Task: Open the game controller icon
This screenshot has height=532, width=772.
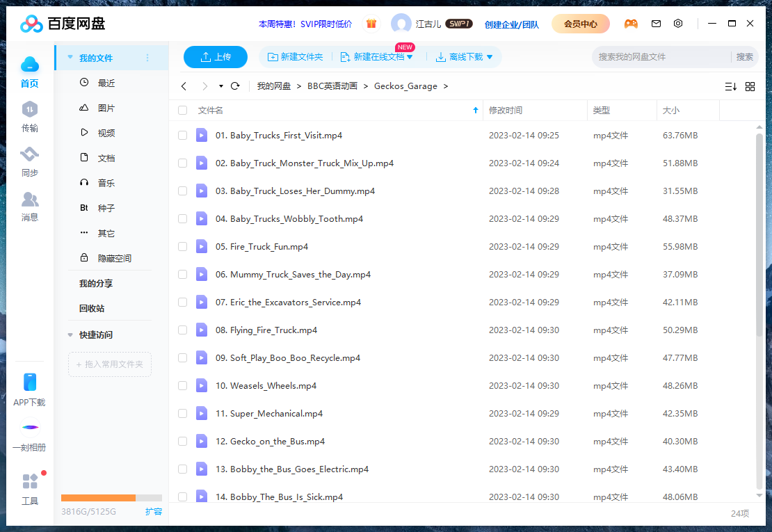Action: coord(631,24)
